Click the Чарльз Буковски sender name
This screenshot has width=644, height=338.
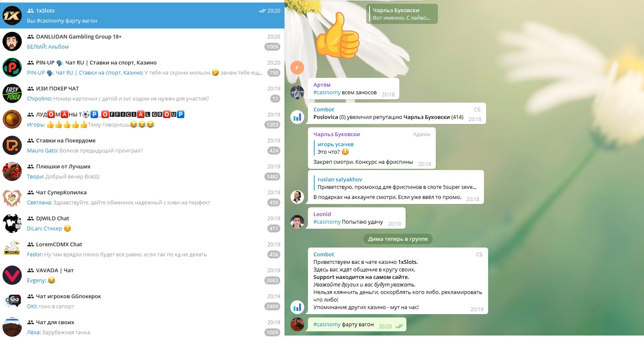(x=336, y=134)
